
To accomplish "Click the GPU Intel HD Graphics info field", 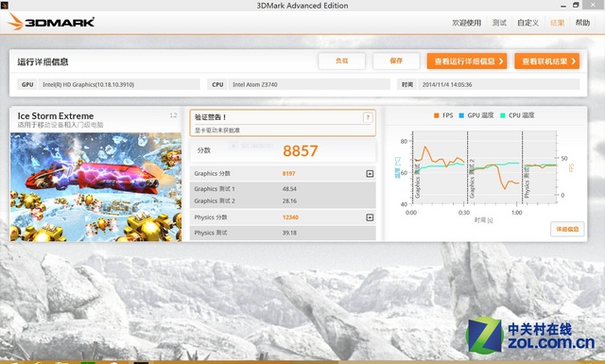I will (x=109, y=84).
